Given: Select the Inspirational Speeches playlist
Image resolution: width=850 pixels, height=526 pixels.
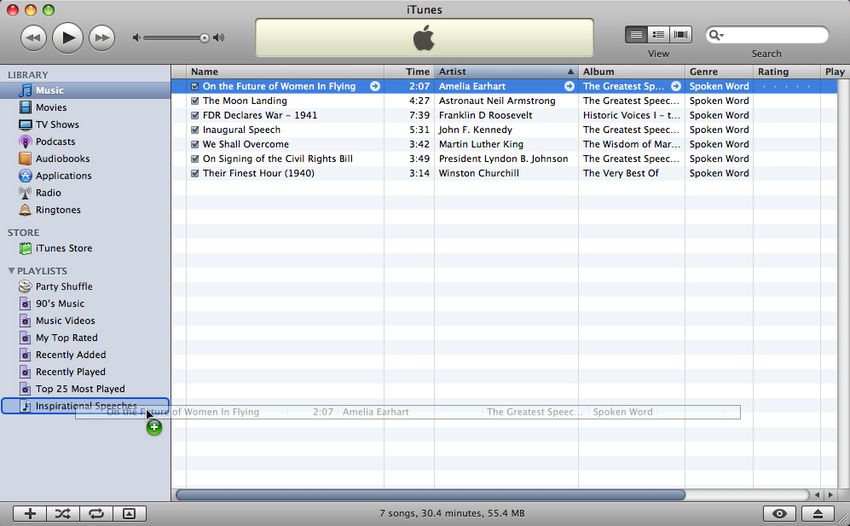Looking at the screenshot, I should 85,406.
